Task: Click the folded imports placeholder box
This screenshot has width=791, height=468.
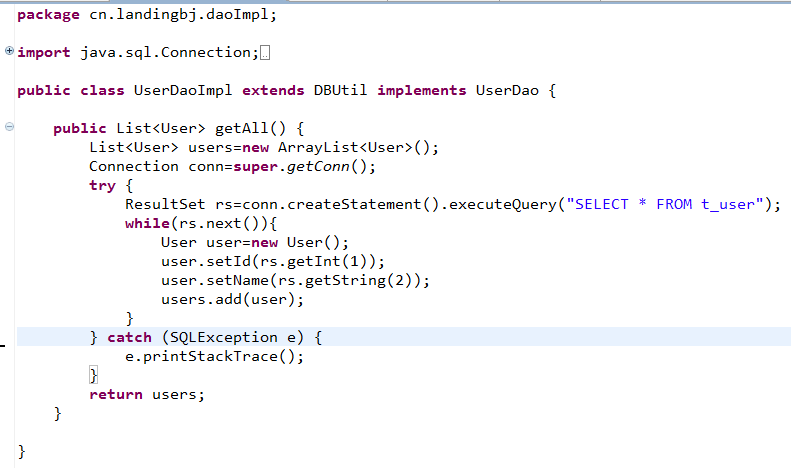Action: (x=265, y=52)
